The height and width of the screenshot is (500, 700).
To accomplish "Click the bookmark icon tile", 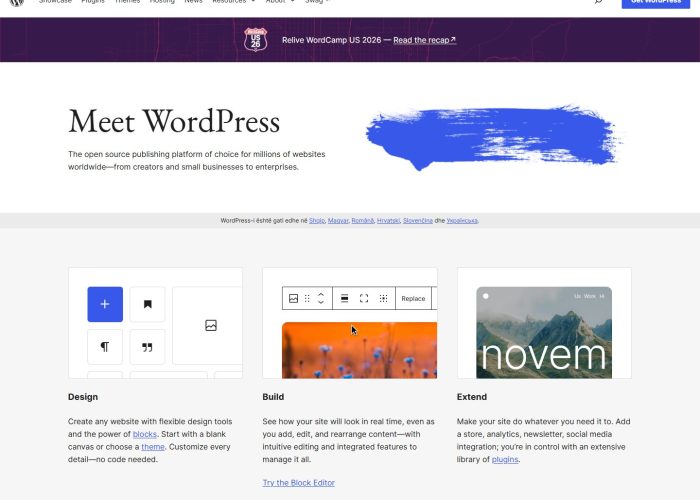I will point(147,304).
